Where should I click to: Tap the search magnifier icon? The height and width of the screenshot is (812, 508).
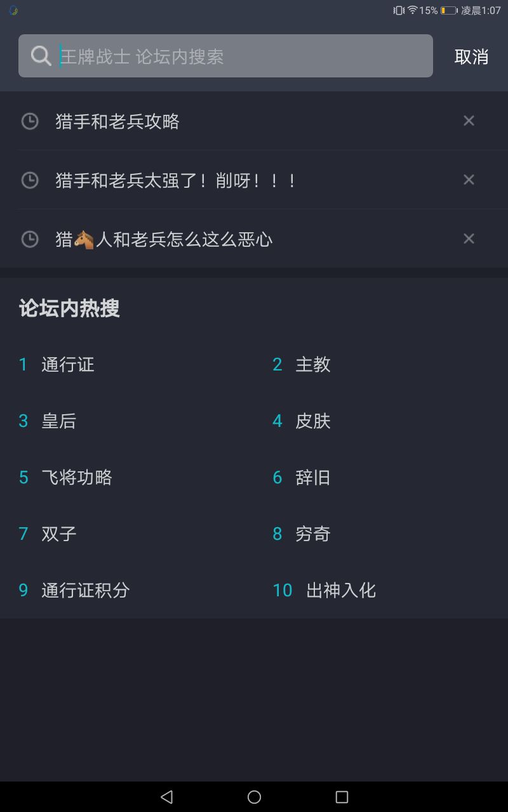click(x=41, y=56)
